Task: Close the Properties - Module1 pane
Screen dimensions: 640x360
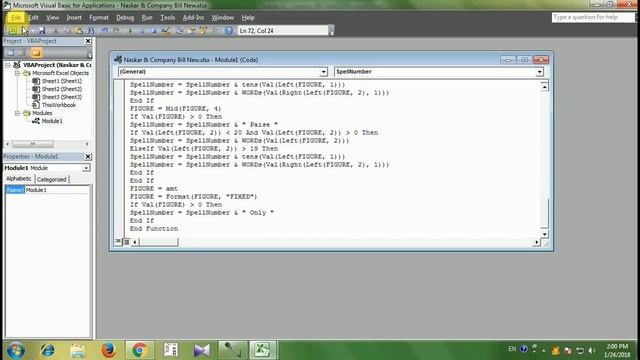Action: [88, 157]
